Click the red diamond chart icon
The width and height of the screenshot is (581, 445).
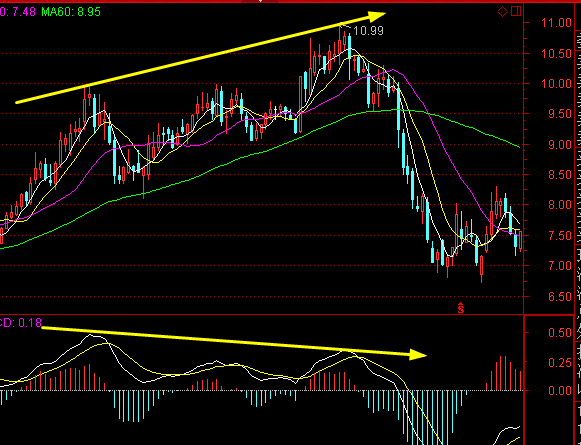click(502, 12)
